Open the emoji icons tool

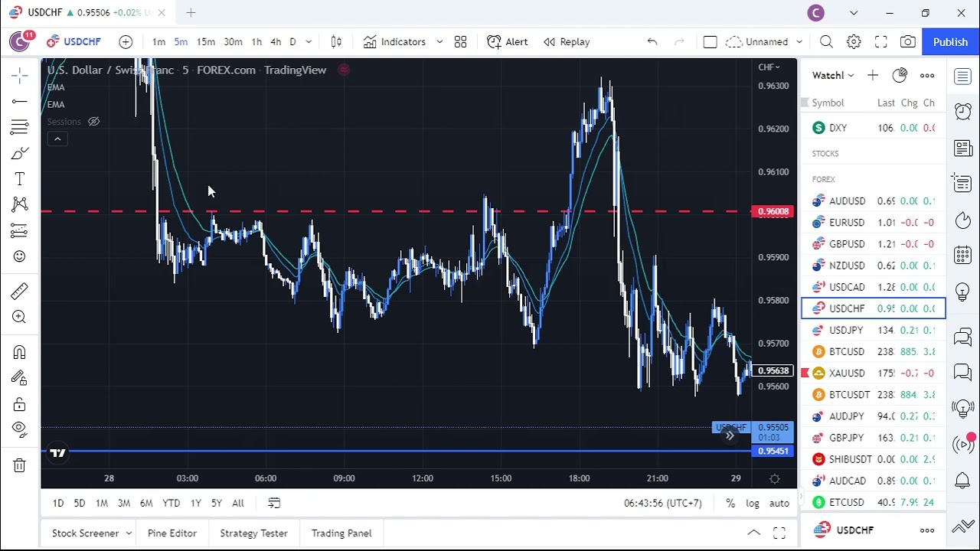tap(20, 256)
